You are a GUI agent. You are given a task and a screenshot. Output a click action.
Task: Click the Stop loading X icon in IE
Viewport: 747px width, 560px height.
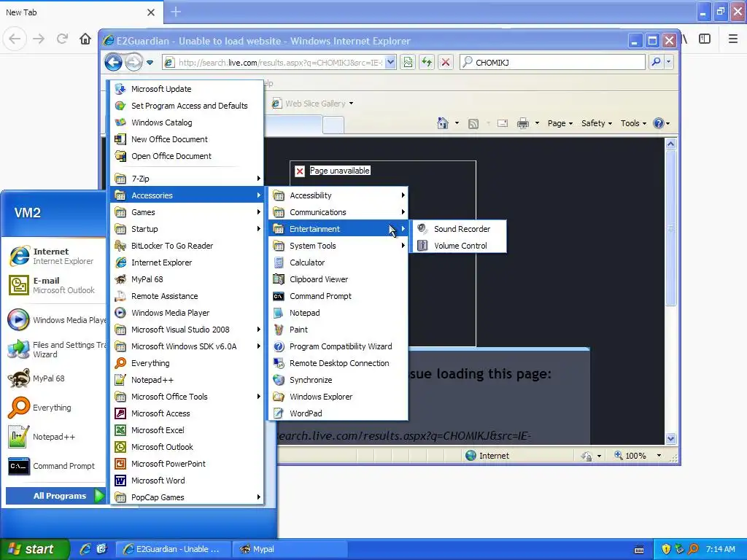point(446,63)
